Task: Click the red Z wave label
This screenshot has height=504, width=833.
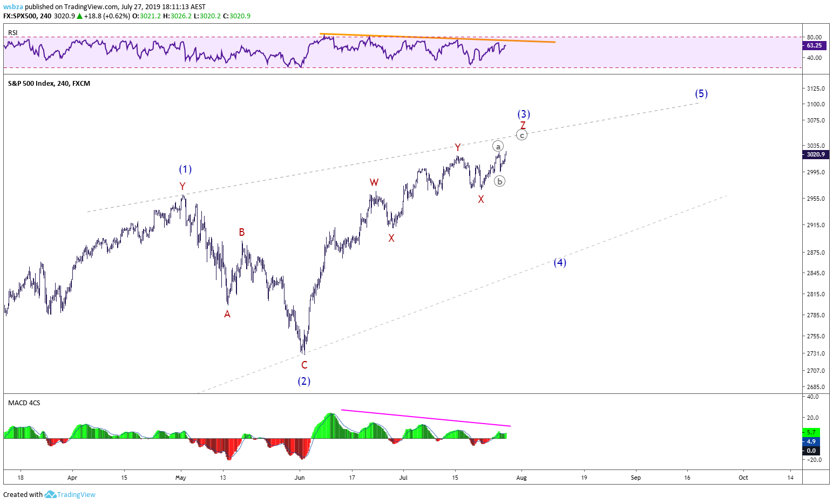Action: (523, 126)
